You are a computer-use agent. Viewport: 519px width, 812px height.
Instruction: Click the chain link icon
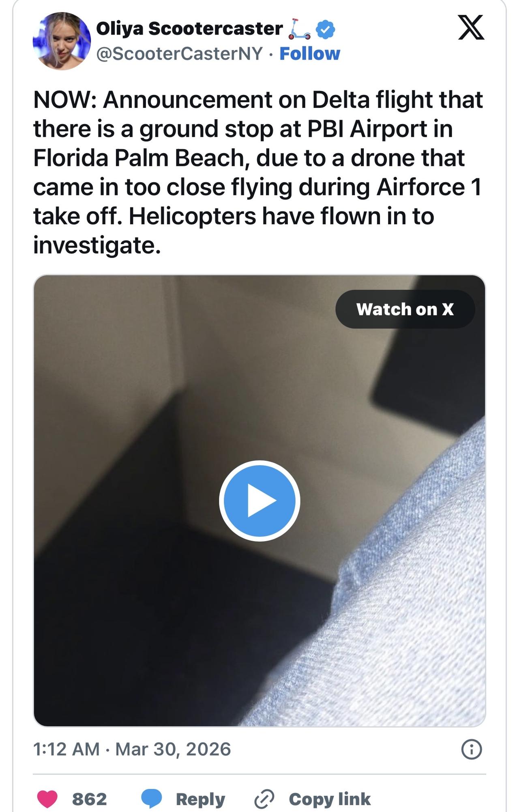pos(264,799)
